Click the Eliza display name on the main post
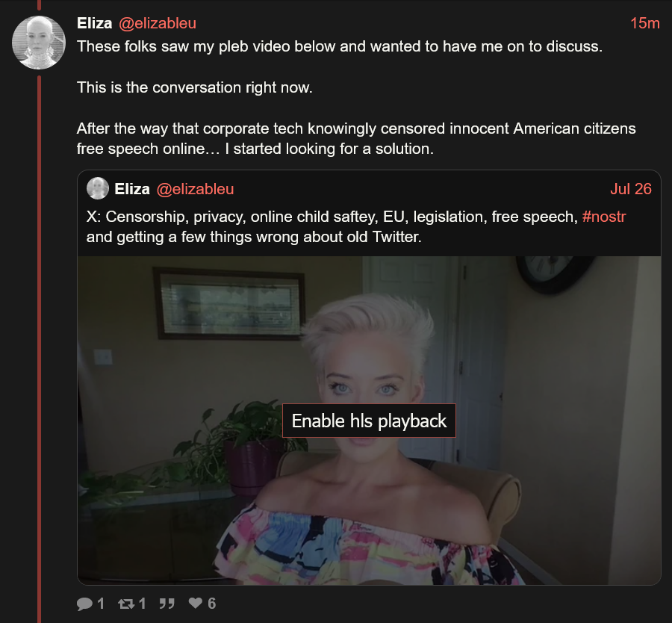This screenshot has height=623, width=672. pyautogui.click(x=94, y=23)
